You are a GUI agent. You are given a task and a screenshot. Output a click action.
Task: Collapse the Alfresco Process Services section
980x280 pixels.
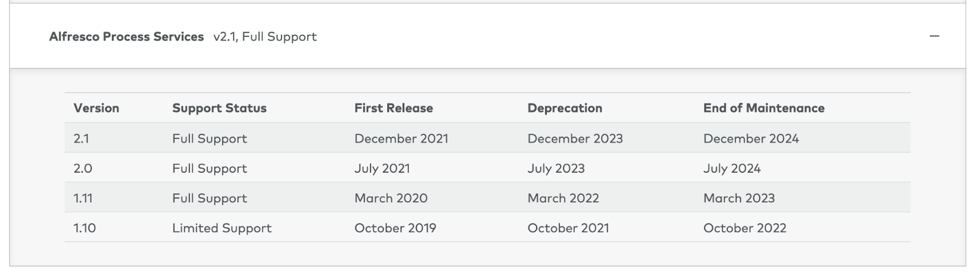[x=934, y=37]
